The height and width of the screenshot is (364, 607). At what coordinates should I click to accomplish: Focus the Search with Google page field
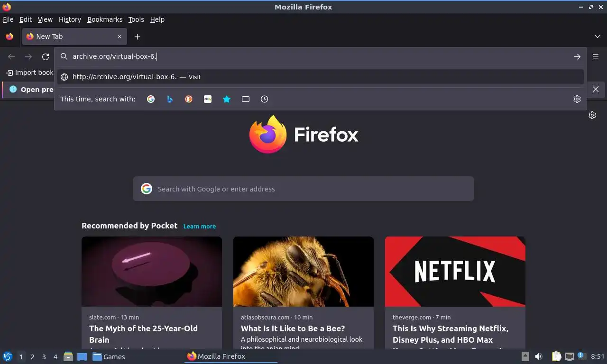coord(303,189)
